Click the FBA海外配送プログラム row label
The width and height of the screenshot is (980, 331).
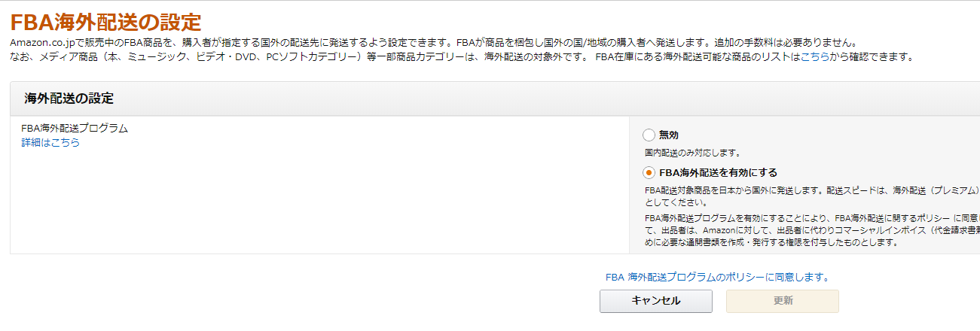point(75,128)
